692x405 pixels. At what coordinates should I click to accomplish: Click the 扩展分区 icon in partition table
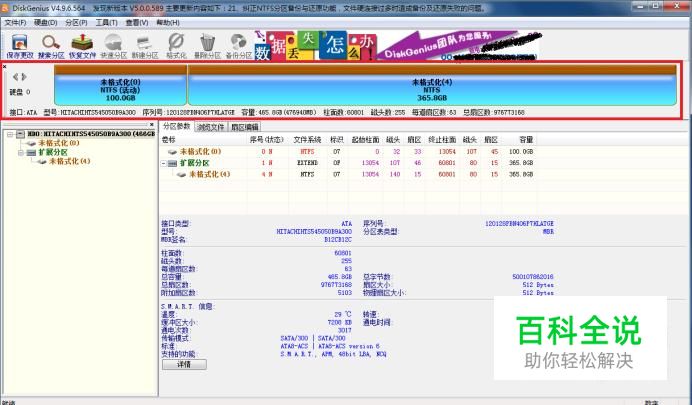point(173,163)
